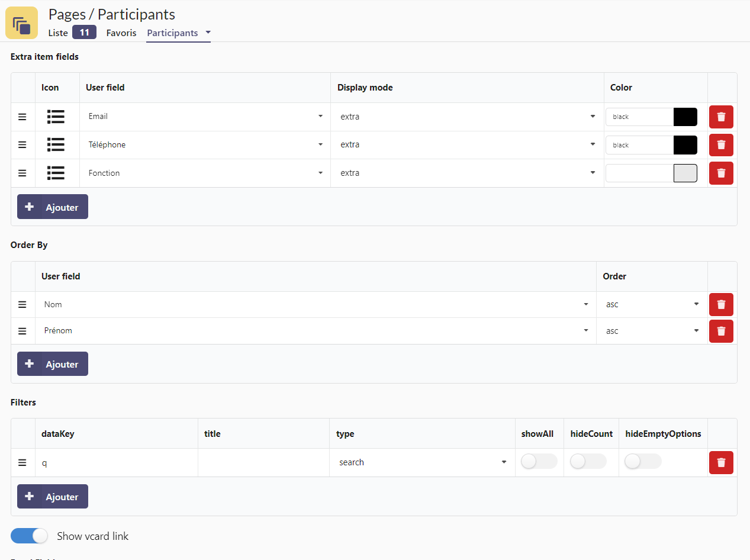This screenshot has height=560, width=750.
Task: Turn off Show vcard link switch
Action: 29,536
